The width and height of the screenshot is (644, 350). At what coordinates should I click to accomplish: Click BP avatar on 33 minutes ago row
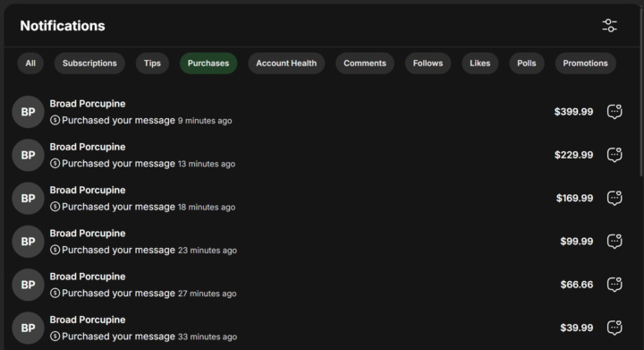click(x=28, y=328)
